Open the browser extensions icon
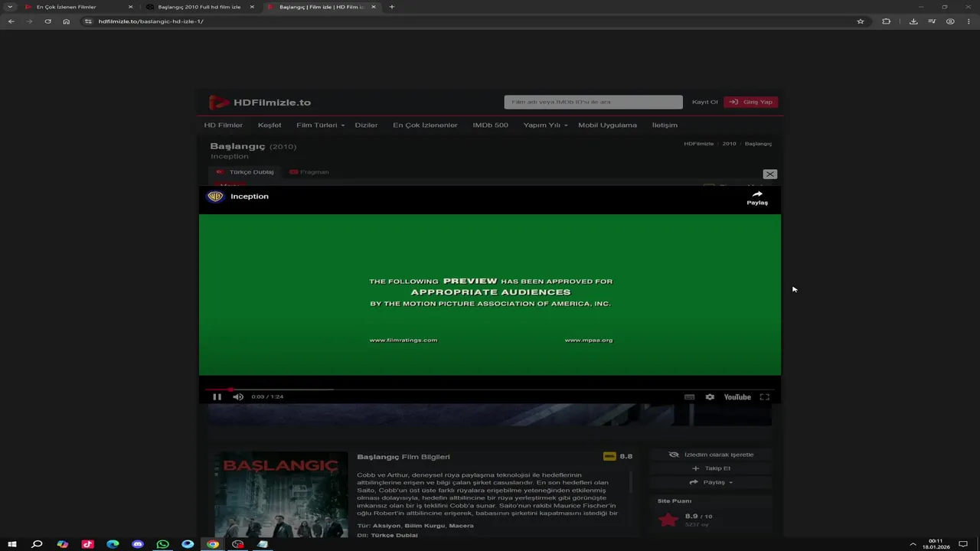Screen dimensions: 980x551 pos(887,21)
